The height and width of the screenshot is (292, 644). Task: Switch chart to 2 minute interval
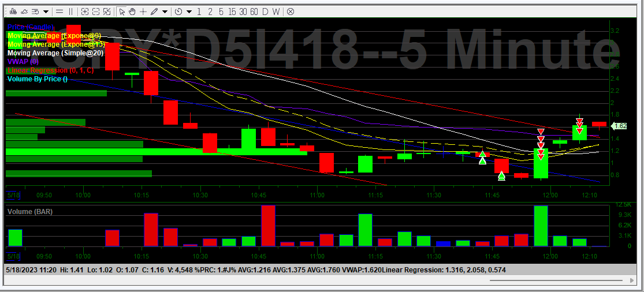coord(210,12)
